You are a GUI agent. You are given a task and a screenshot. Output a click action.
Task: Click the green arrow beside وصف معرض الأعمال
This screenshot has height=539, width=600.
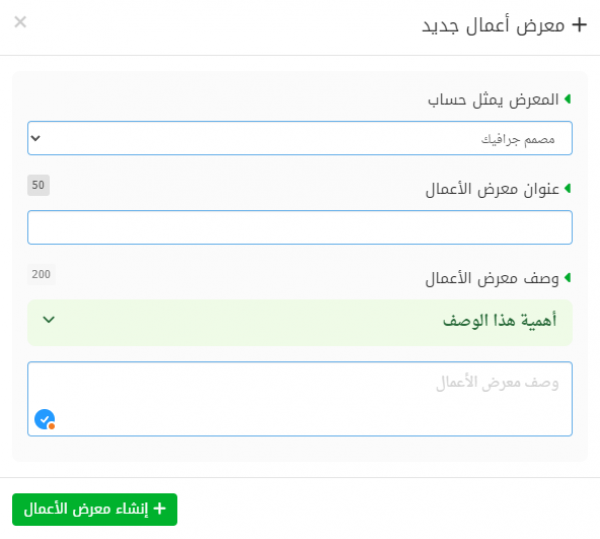click(567, 277)
